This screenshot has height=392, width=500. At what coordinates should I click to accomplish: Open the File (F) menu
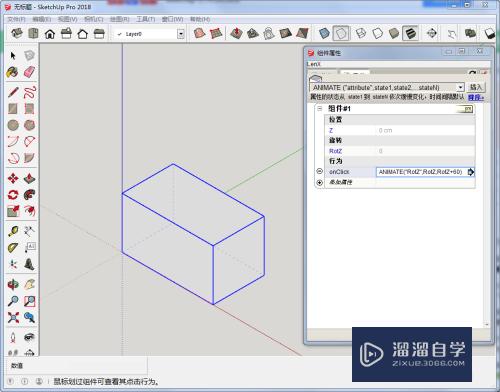16,19
